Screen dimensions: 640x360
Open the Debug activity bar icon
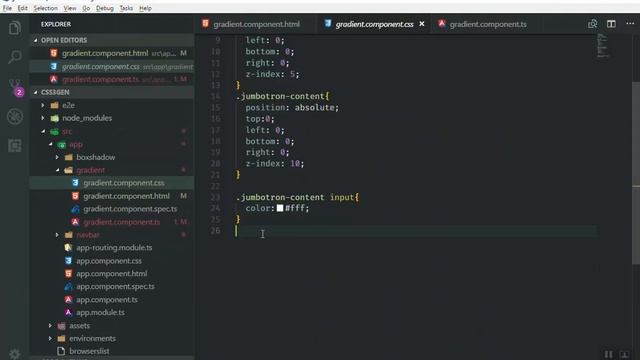point(15,117)
